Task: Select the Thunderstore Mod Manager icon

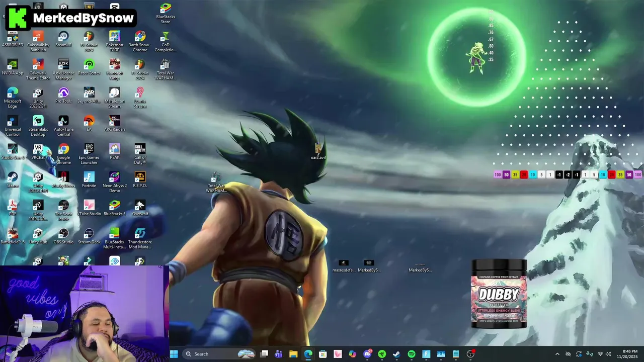Action: pyautogui.click(x=140, y=239)
